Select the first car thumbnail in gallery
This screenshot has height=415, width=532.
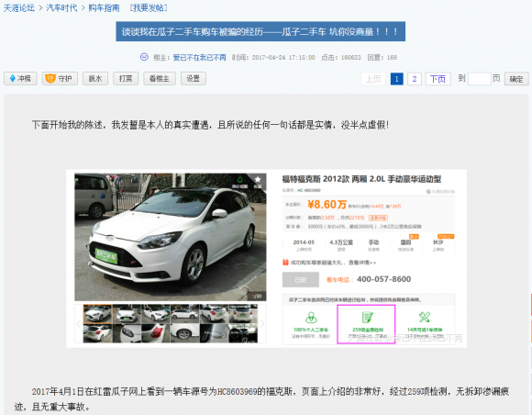point(98,313)
